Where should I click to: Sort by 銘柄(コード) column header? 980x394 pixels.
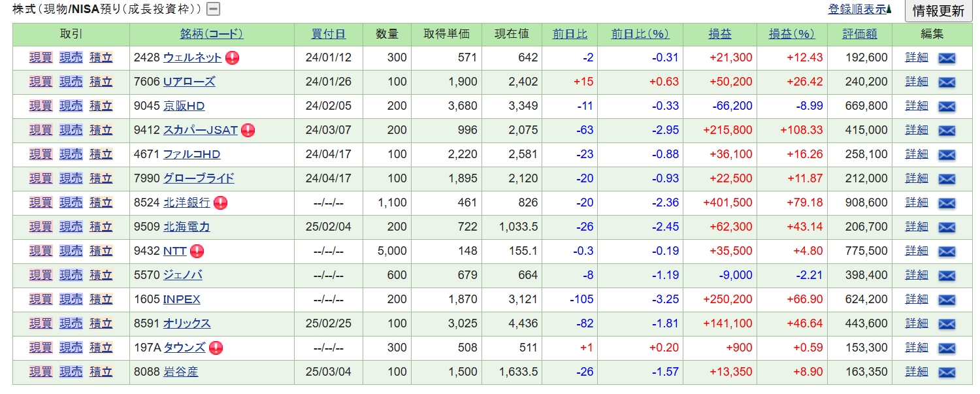[x=212, y=34]
